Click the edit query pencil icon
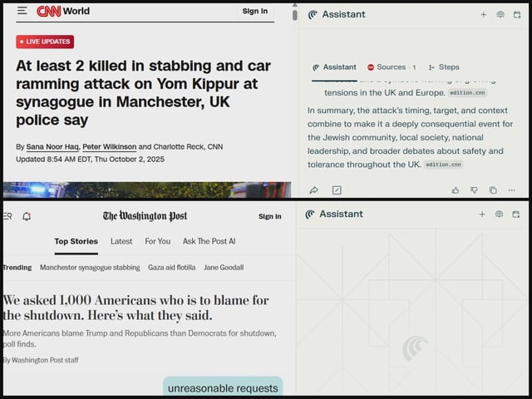The height and width of the screenshot is (399, 532). pos(337,190)
